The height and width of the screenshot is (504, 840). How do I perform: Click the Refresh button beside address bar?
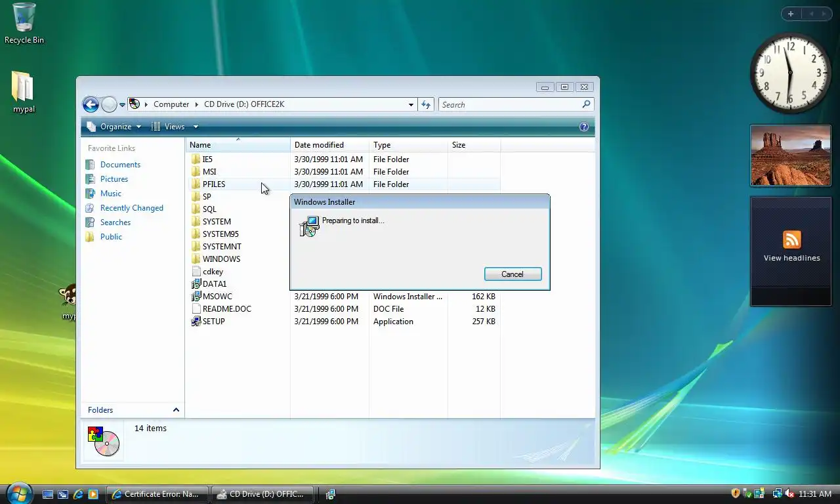pyautogui.click(x=426, y=104)
